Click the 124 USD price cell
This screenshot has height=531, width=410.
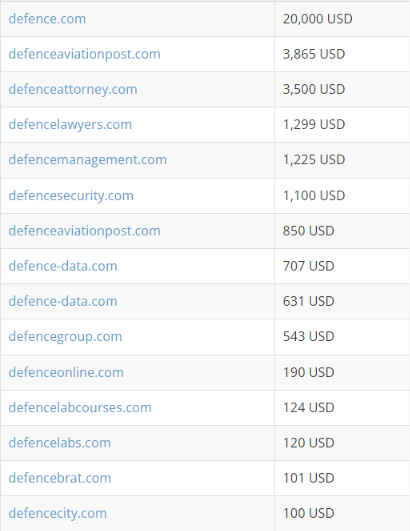(x=342, y=408)
